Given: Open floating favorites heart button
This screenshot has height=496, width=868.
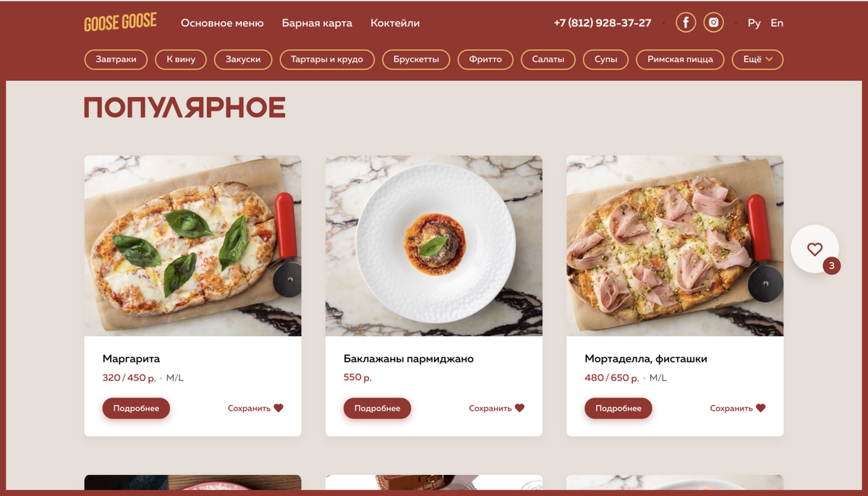Looking at the screenshot, I should click(x=814, y=249).
